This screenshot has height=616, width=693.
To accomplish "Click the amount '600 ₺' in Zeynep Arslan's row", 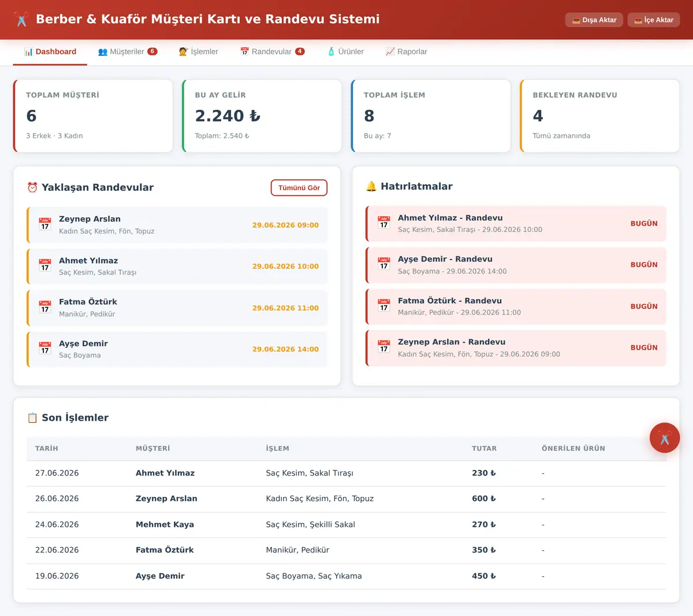I will click(484, 499).
